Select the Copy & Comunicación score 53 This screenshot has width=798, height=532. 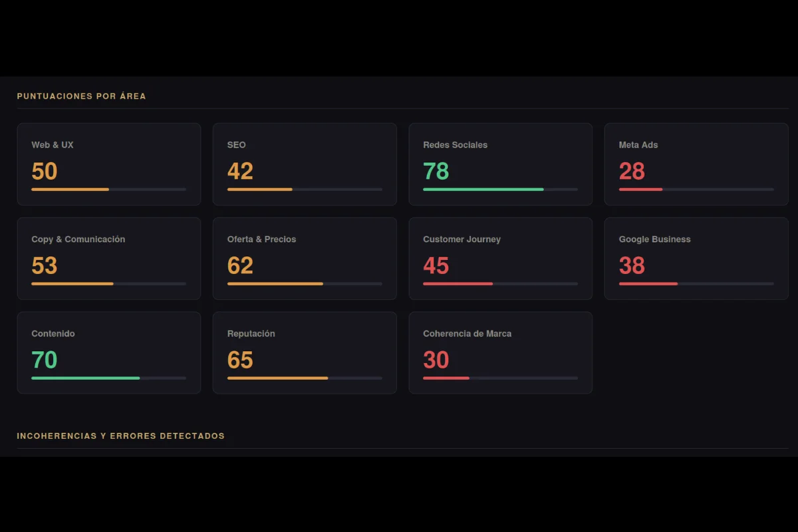[x=45, y=266]
